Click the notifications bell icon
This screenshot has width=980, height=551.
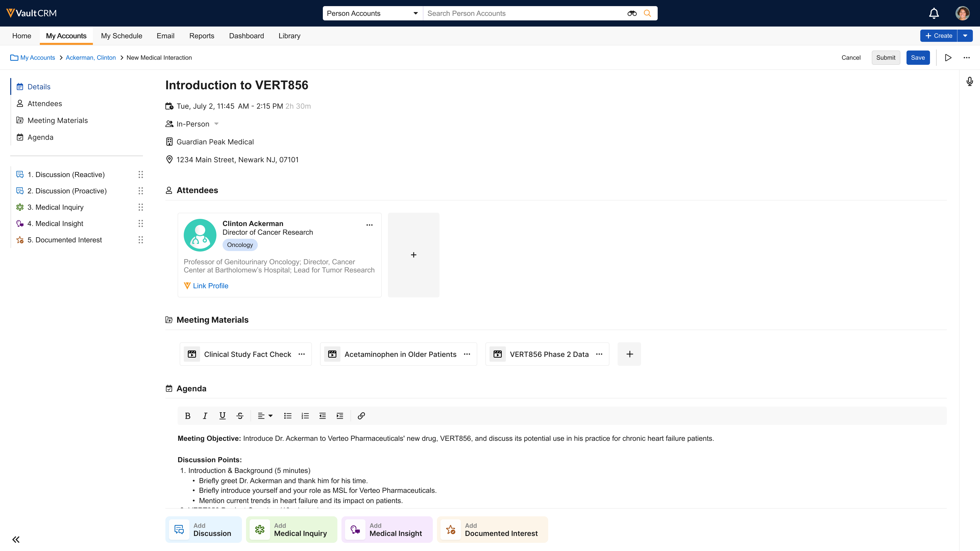pos(934,13)
